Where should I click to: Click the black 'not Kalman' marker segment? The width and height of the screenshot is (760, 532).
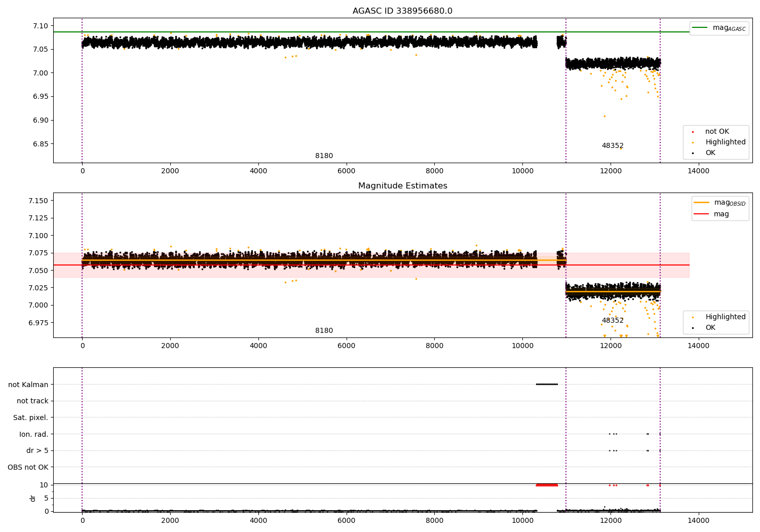click(547, 384)
